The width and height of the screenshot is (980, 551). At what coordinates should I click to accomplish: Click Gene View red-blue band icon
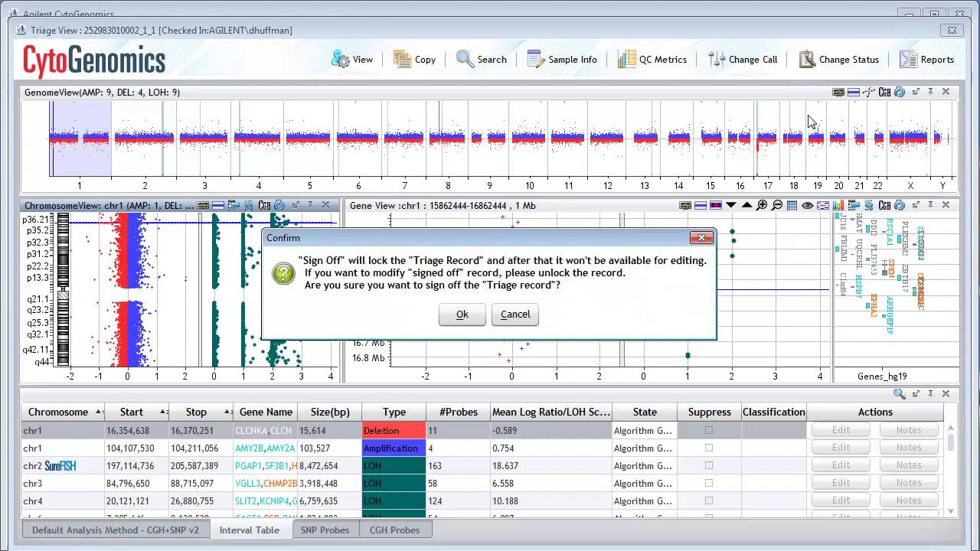point(716,205)
